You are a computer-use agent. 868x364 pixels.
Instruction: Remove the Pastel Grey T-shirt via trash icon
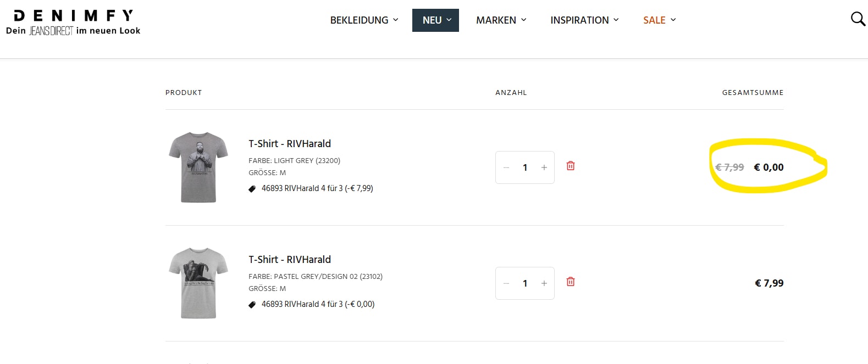coord(571,282)
